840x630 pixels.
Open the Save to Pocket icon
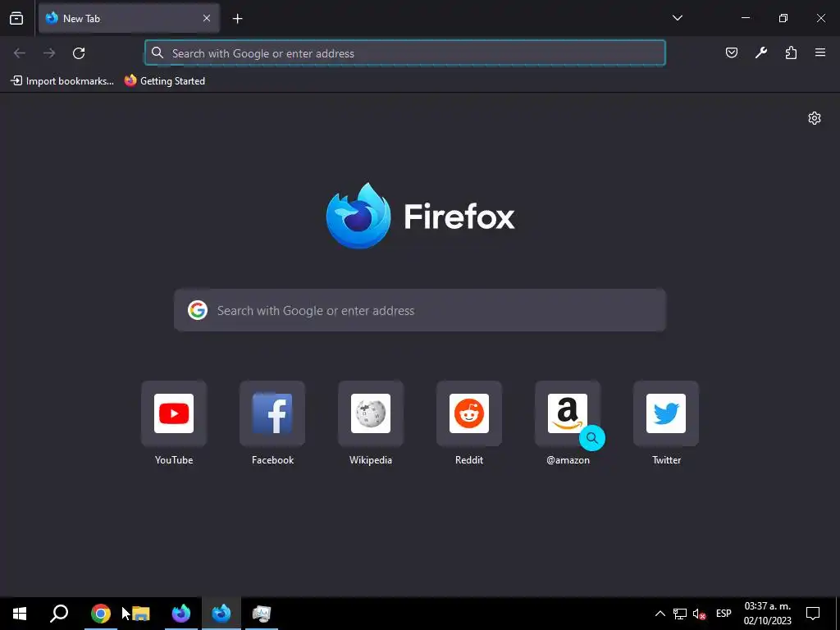[x=731, y=52]
